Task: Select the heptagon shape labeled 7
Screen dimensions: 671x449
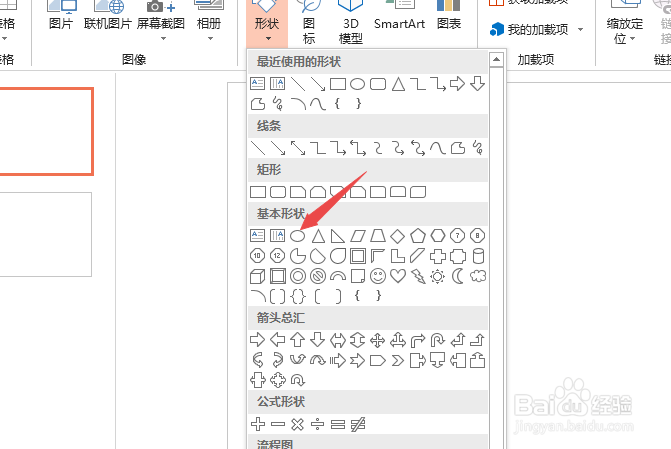Action: pyautogui.click(x=457, y=236)
